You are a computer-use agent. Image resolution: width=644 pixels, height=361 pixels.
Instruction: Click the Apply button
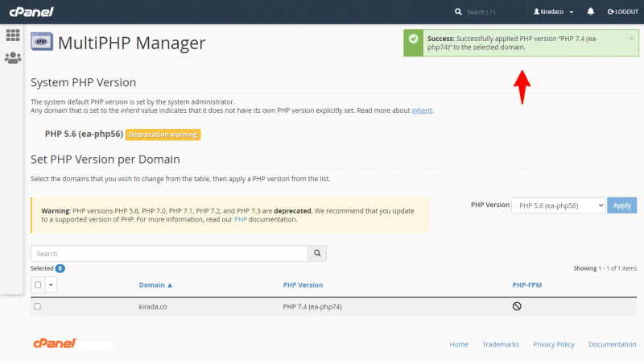(x=621, y=205)
